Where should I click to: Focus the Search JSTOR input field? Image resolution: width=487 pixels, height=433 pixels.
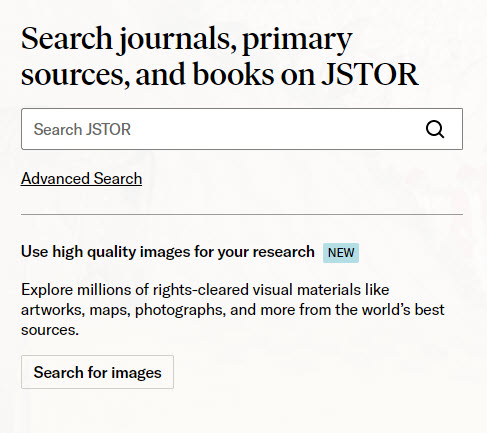click(x=242, y=129)
